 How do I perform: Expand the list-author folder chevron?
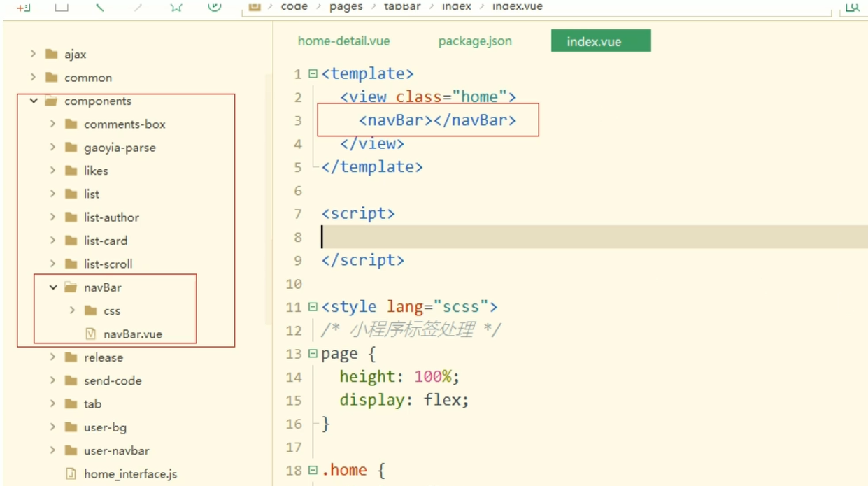click(52, 217)
